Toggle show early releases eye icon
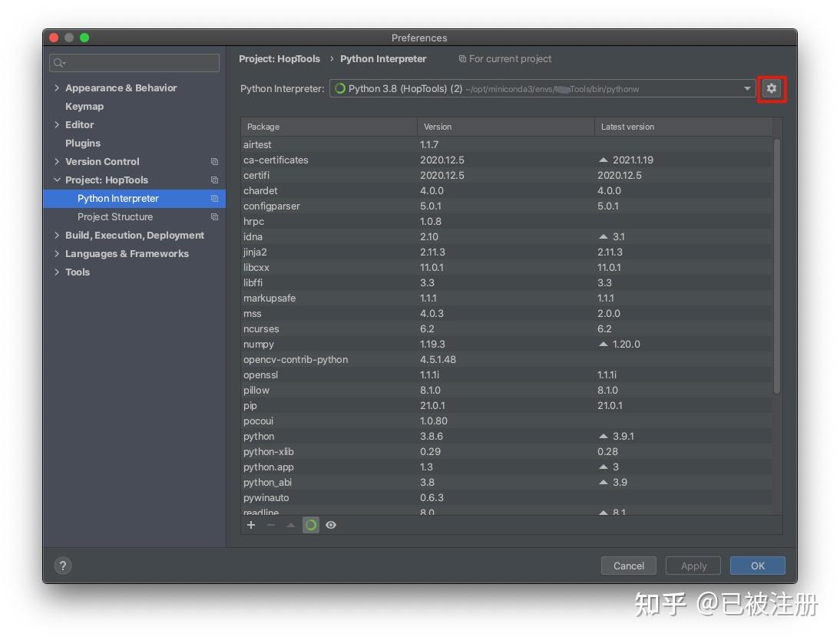Screen dimensions: 840x640 click(331, 525)
